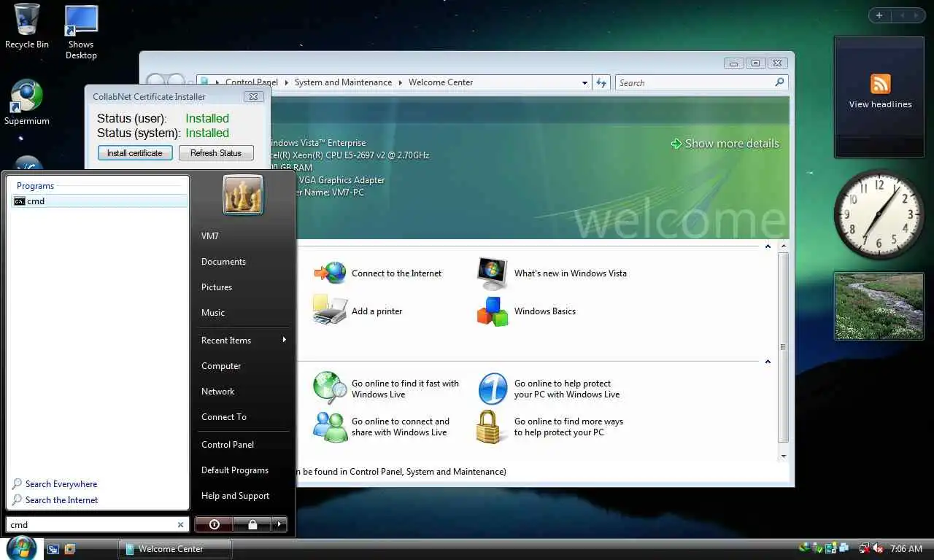The height and width of the screenshot is (560, 934).
Task: Expand breadcrumb arrow after Control Panel
Action: [286, 82]
